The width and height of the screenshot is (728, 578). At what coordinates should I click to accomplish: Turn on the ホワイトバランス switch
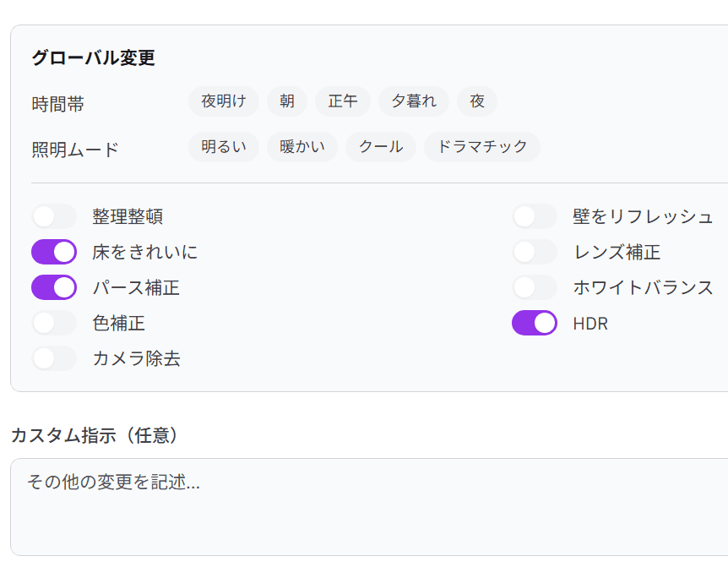pos(535,287)
